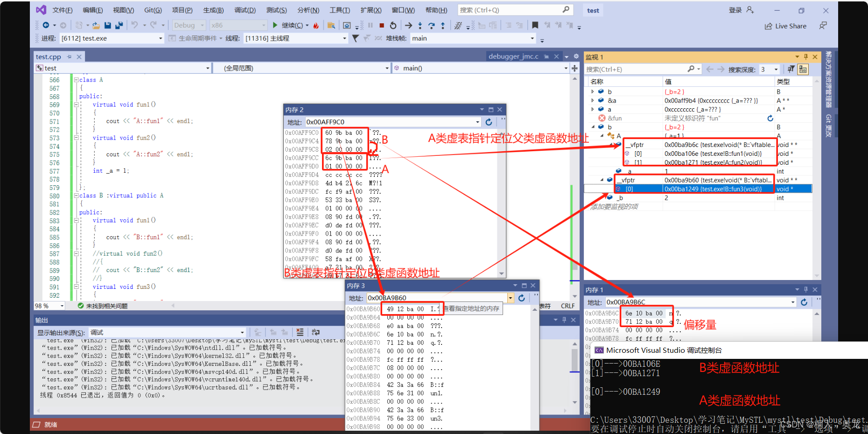Click the step out icon

(443, 25)
